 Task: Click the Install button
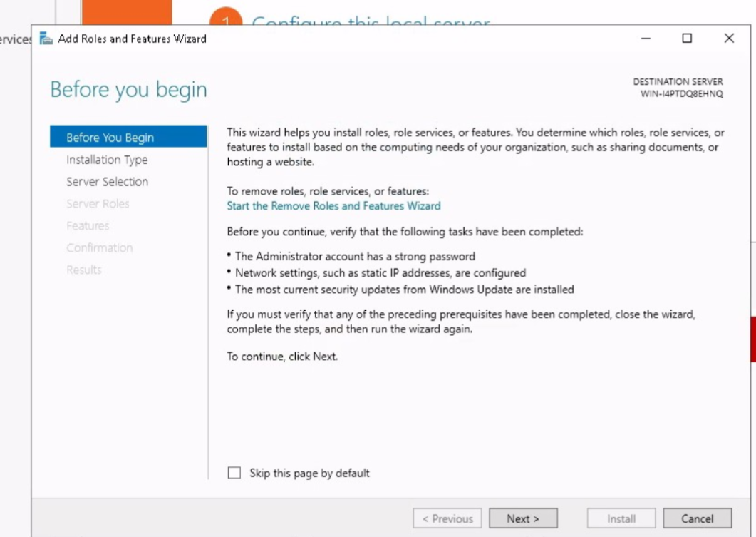click(x=621, y=518)
